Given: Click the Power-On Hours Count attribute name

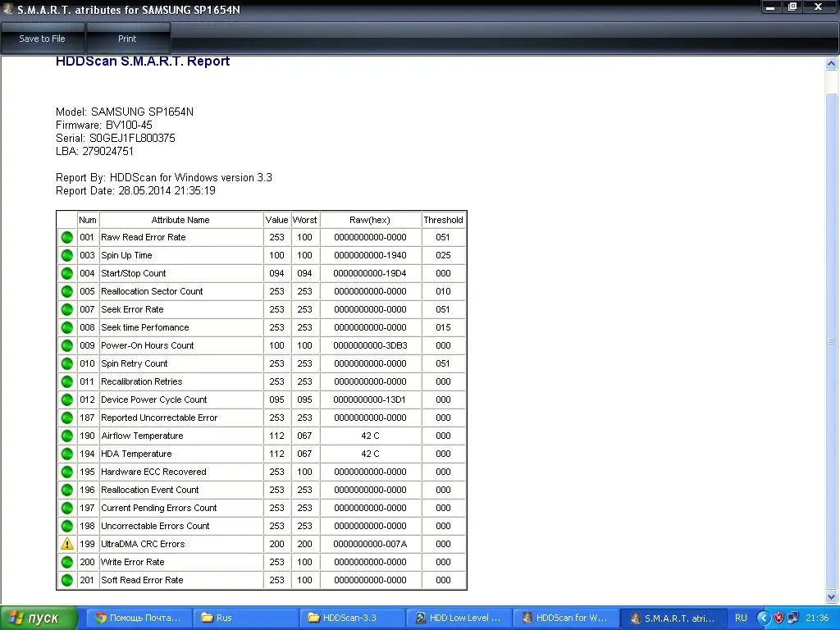Looking at the screenshot, I should (x=148, y=345).
